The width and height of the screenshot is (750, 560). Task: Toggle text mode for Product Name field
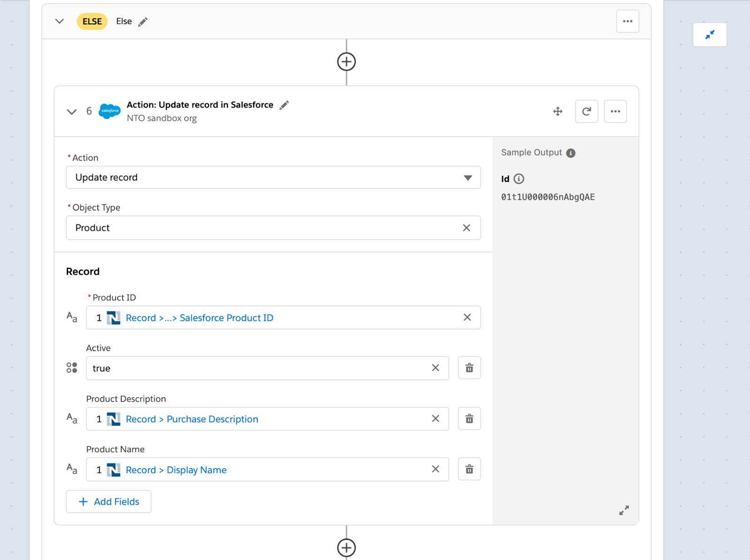point(72,469)
